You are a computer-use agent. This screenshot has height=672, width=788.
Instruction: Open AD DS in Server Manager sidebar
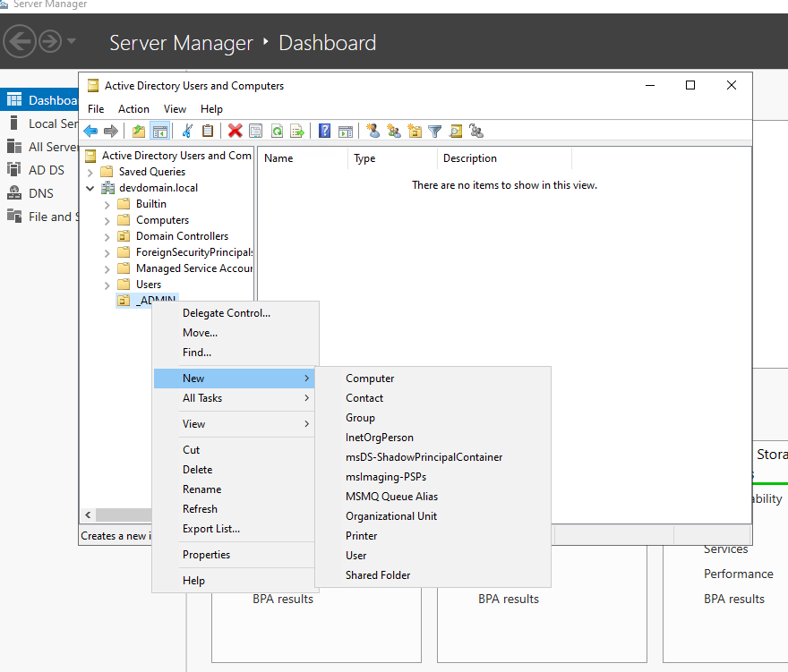pos(39,170)
